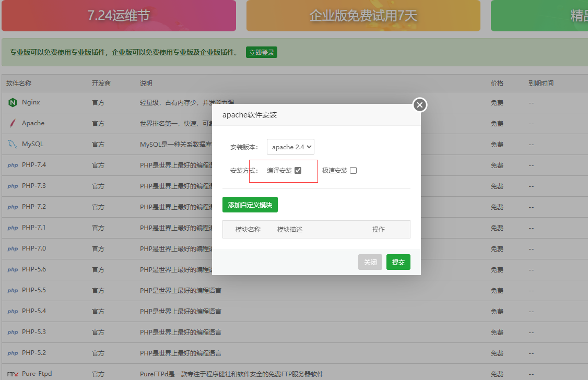Select the PHP-5.4 software name
The width and height of the screenshot is (588, 380).
pos(34,311)
